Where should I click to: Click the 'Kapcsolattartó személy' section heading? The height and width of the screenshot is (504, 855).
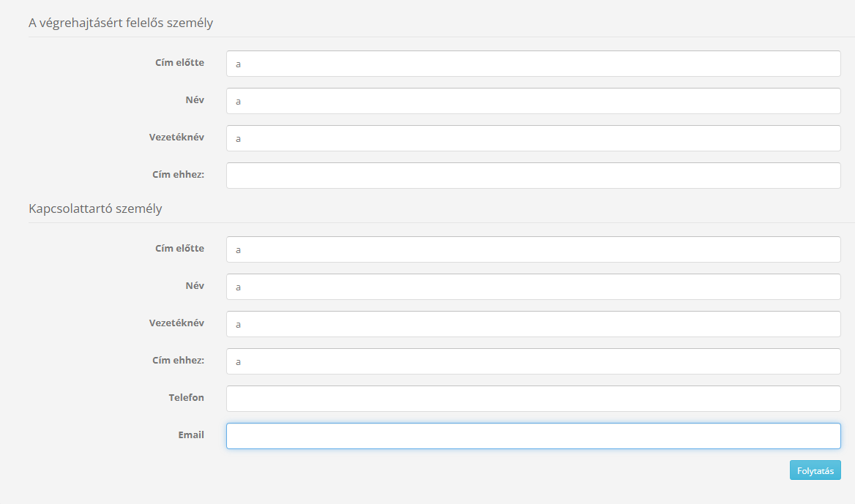tap(95, 208)
